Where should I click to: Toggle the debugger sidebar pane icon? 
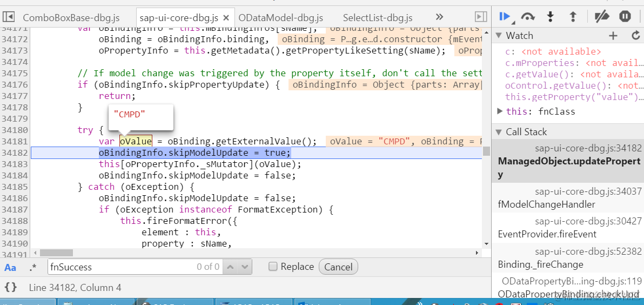point(480,17)
